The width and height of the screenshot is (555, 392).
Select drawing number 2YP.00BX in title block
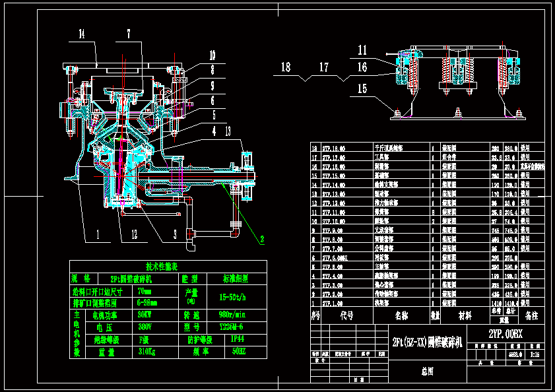[506, 335]
